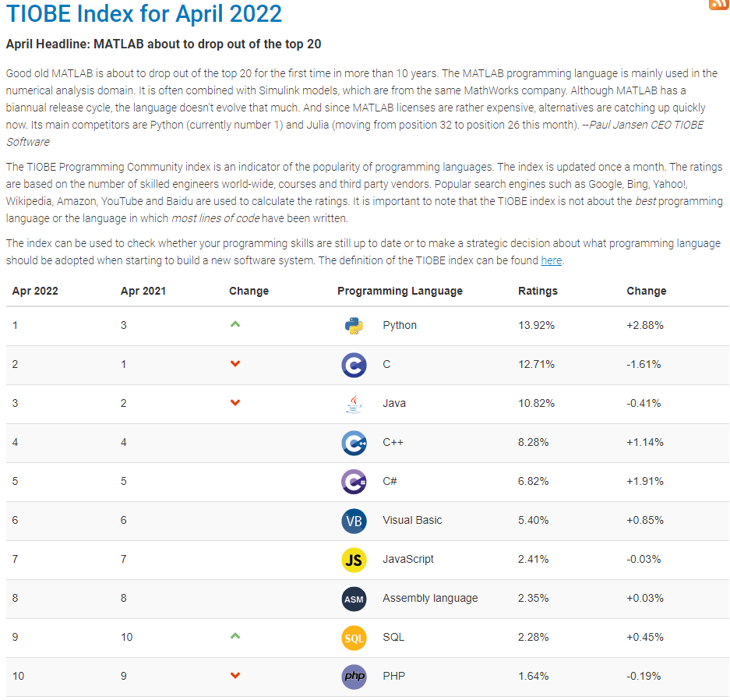Click the 2.28% rating value
This screenshot has width=730, height=700.
(533, 637)
